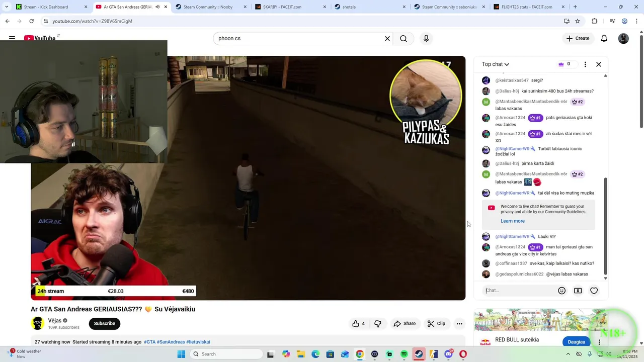
Task: Switch to FLIGHT23 stats FACEIT tab
Action: [530, 7]
